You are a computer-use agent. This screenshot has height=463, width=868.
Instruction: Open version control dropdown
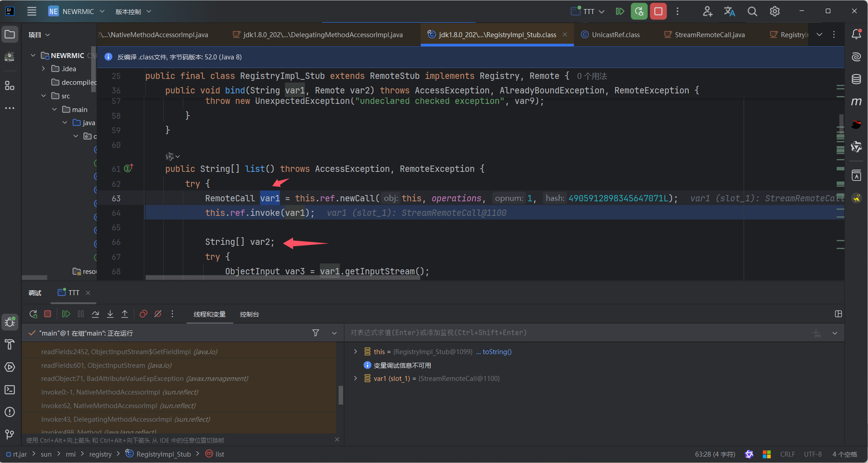(x=133, y=11)
